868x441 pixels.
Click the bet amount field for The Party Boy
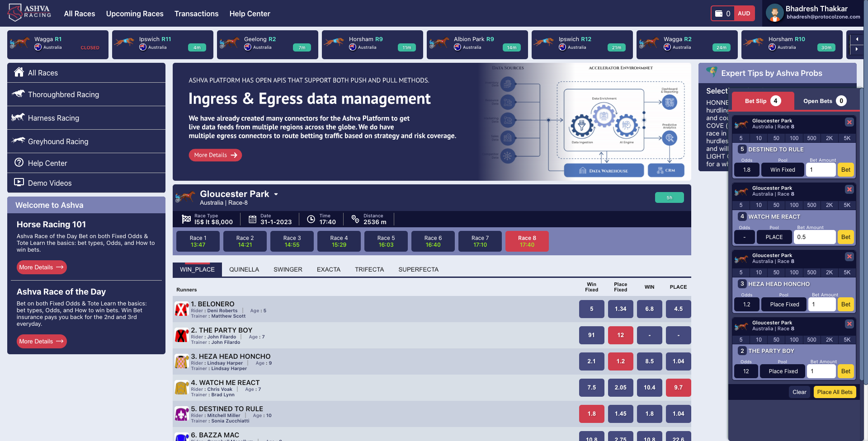(x=821, y=371)
